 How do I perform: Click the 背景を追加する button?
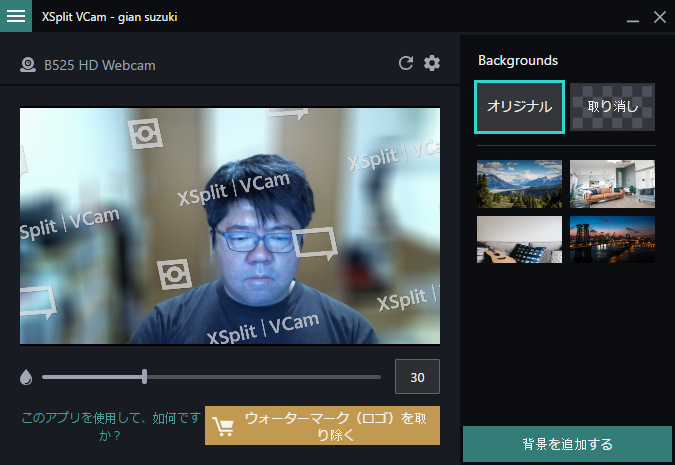[567, 444]
